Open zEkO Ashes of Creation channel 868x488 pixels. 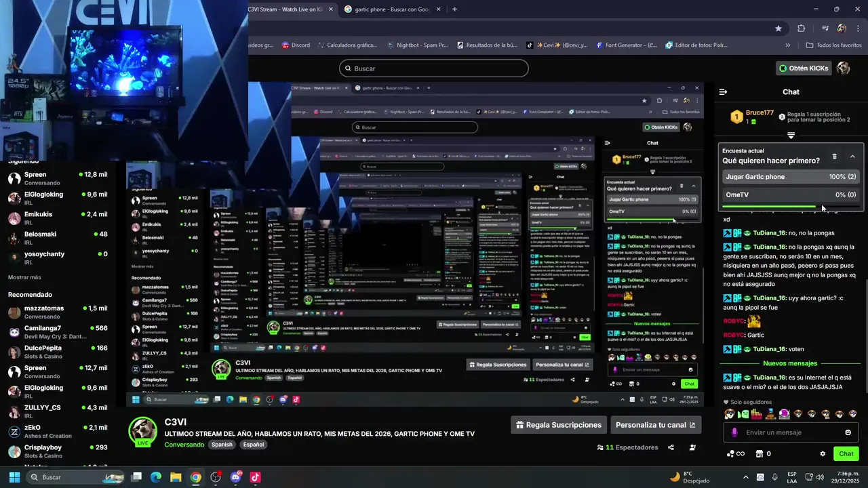point(58,431)
